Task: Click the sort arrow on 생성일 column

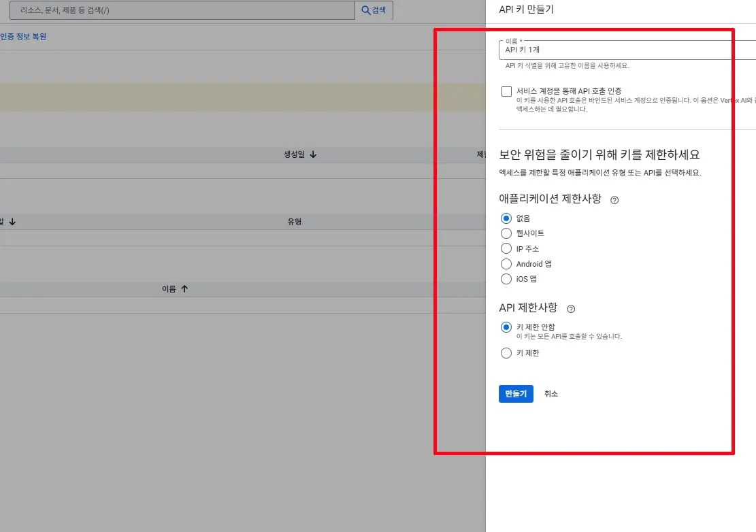Action: (313, 154)
